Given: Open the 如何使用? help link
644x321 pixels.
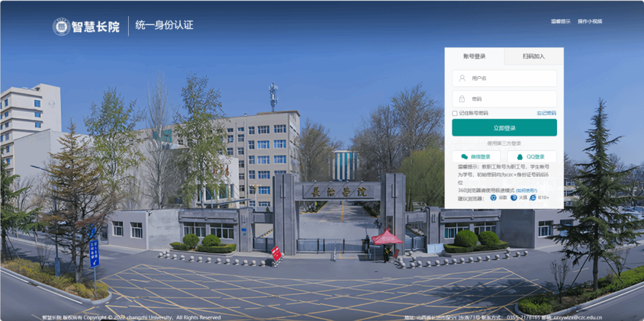Looking at the screenshot, I should point(527,190).
